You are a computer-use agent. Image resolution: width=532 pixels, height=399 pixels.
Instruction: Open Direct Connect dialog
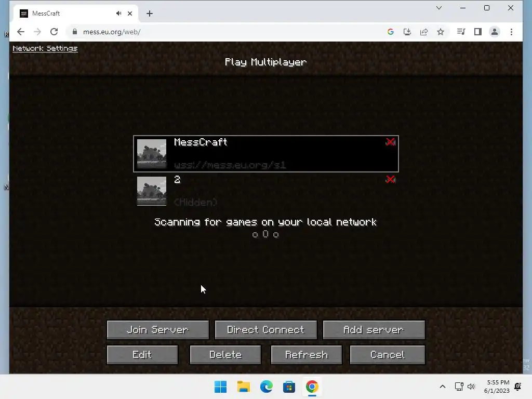(265, 330)
